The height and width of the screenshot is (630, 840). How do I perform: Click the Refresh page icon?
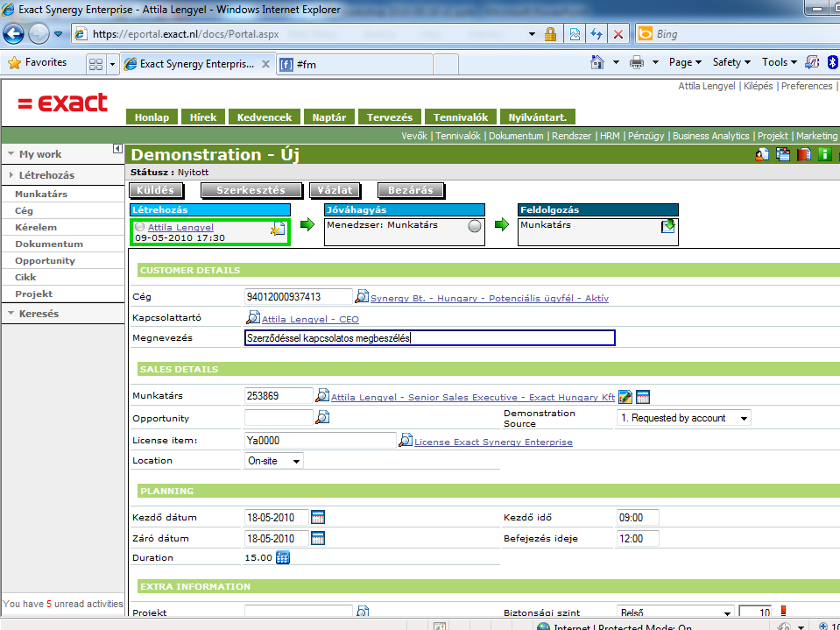pyautogui.click(x=596, y=34)
